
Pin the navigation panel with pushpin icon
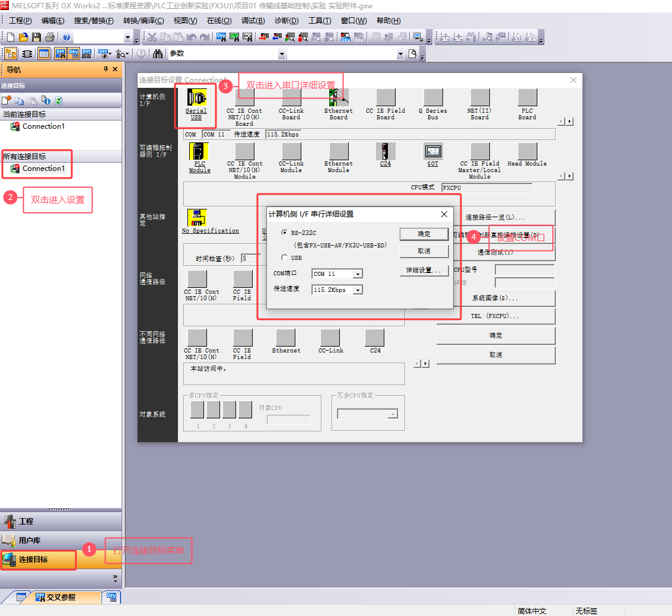tap(106, 69)
